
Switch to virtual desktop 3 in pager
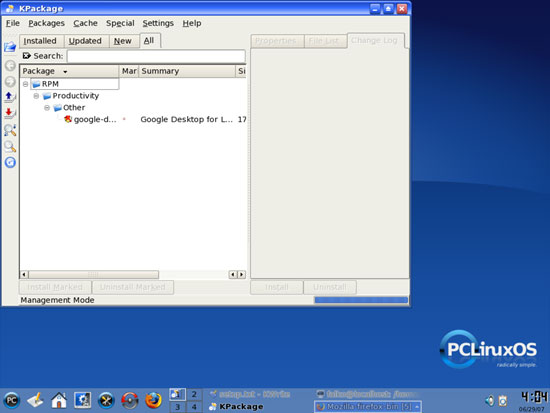point(177,407)
